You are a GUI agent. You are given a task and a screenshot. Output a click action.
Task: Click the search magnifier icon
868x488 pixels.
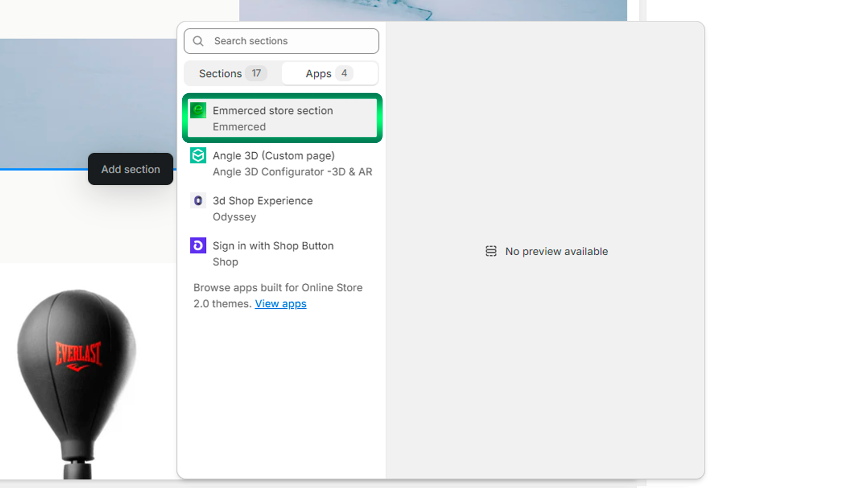[x=198, y=41]
